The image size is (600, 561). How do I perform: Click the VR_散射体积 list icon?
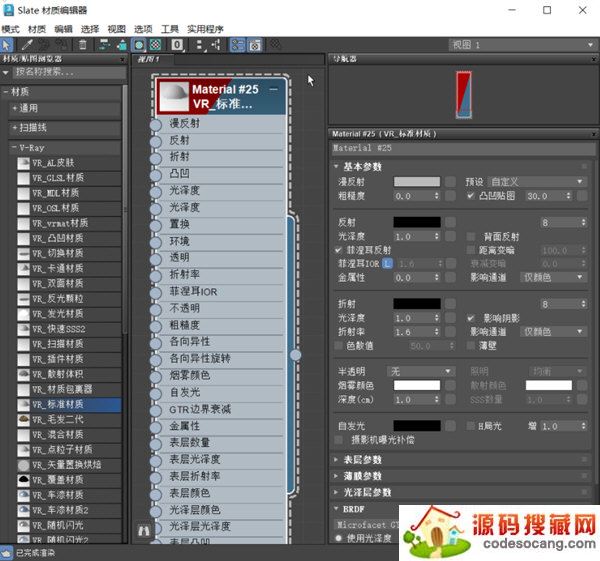pyautogui.click(x=24, y=374)
